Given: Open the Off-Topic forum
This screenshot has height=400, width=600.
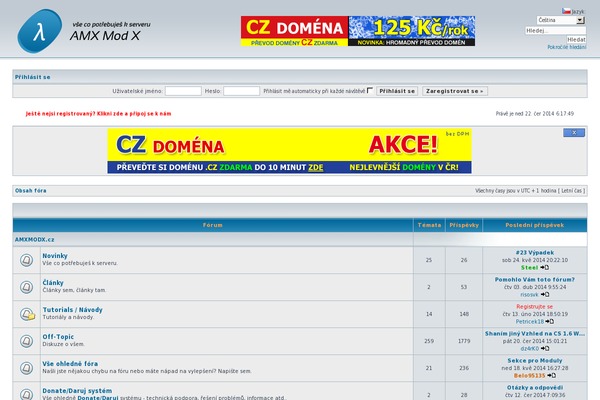Looking at the screenshot, I should [58, 336].
